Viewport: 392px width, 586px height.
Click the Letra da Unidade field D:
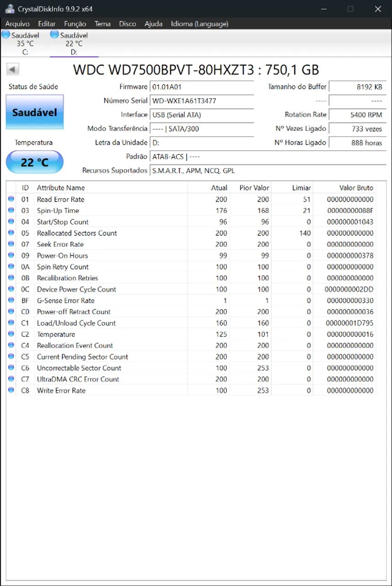(x=202, y=143)
